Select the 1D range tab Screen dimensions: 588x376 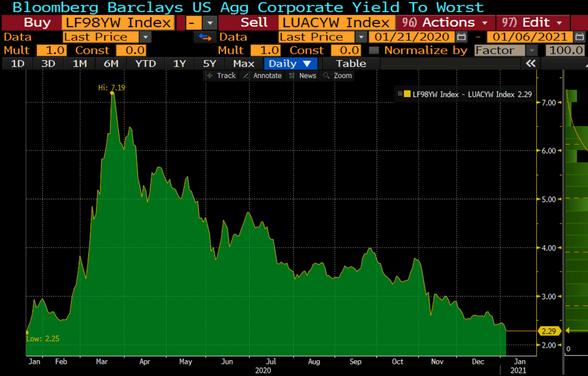tap(18, 63)
